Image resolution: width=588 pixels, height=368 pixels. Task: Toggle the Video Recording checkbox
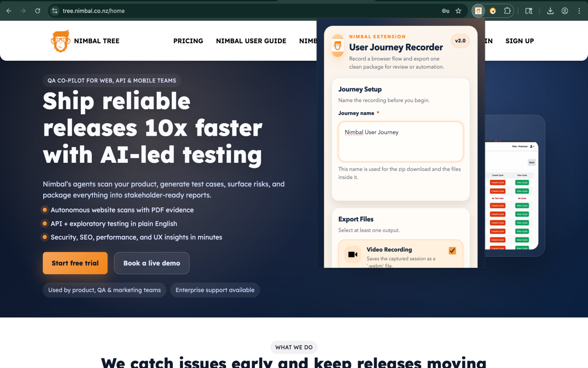(452, 251)
